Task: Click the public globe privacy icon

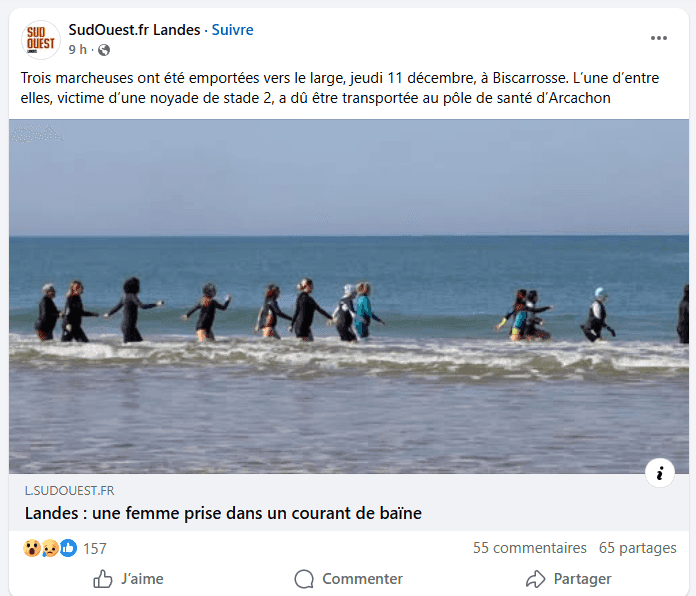Action: pyautogui.click(x=104, y=50)
